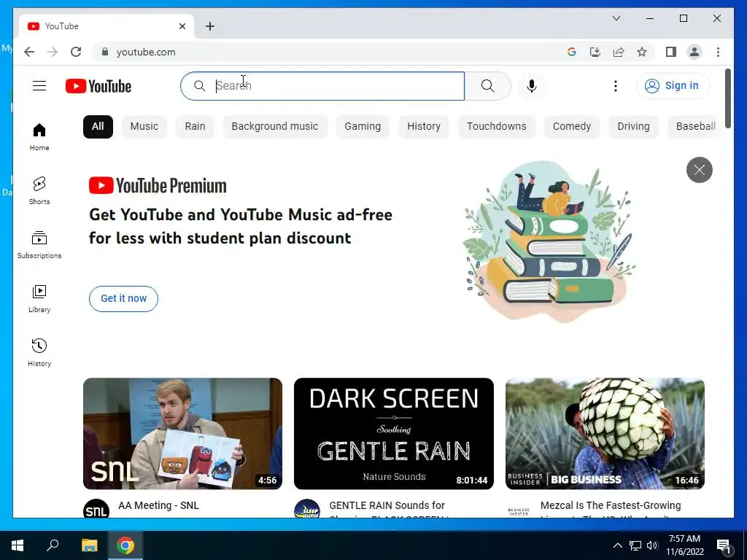Select the All filter chip
The image size is (747, 560).
pos(98,126)
